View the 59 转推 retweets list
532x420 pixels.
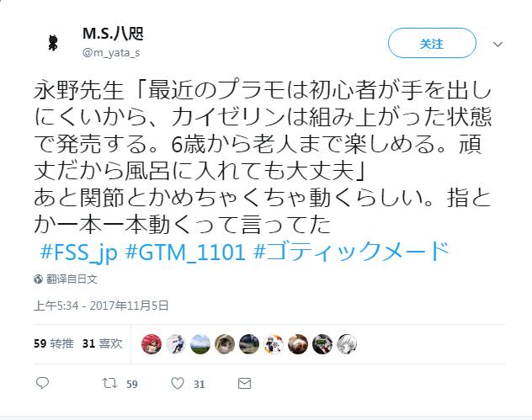coord(54,343)
